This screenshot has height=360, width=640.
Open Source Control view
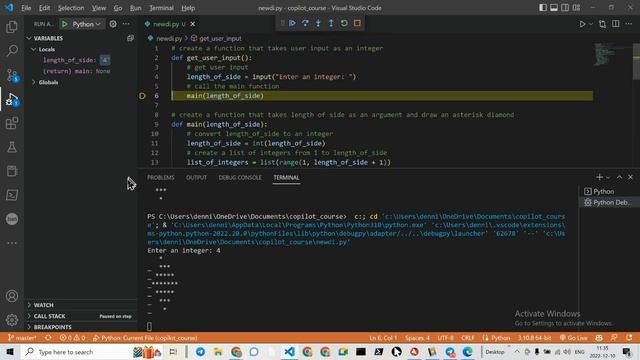[12, 75]
